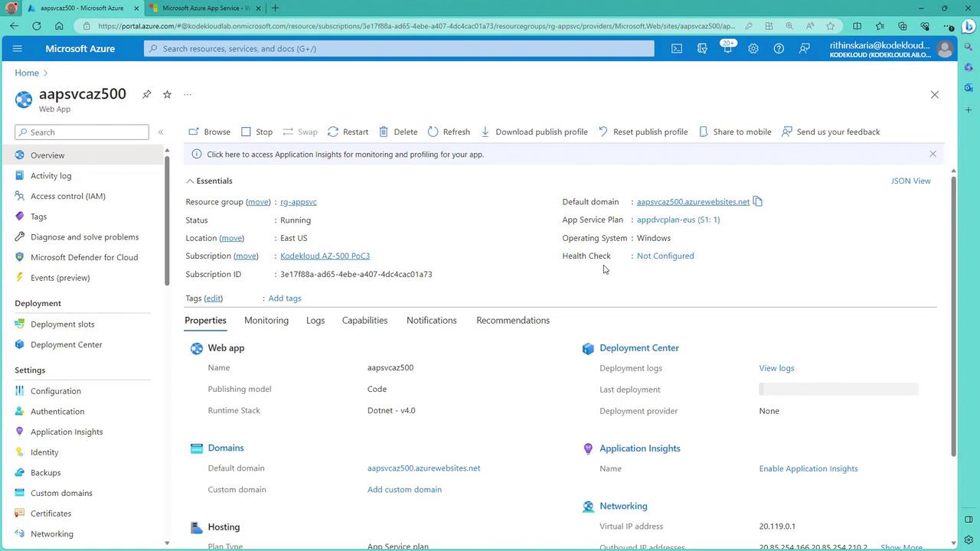Open Deployment Center in sidebar
980x551 pixels.
click(83, 344)
